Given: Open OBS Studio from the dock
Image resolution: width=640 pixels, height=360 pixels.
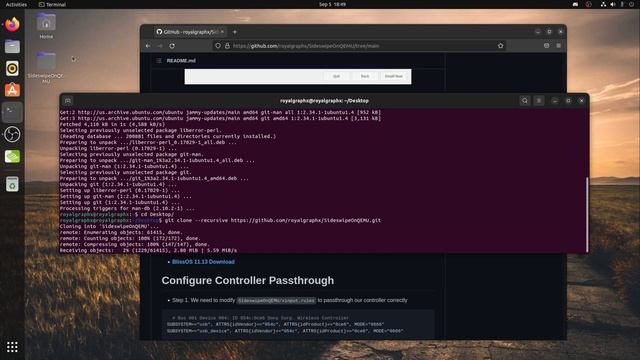Looking at the screenshot, I should click(x=12, y=134).
